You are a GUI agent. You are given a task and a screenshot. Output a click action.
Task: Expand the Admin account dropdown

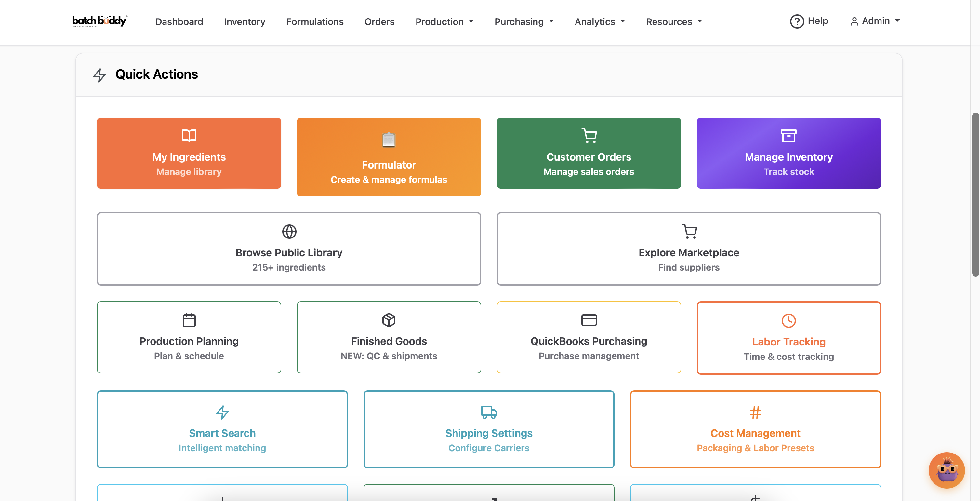(875, 21)
